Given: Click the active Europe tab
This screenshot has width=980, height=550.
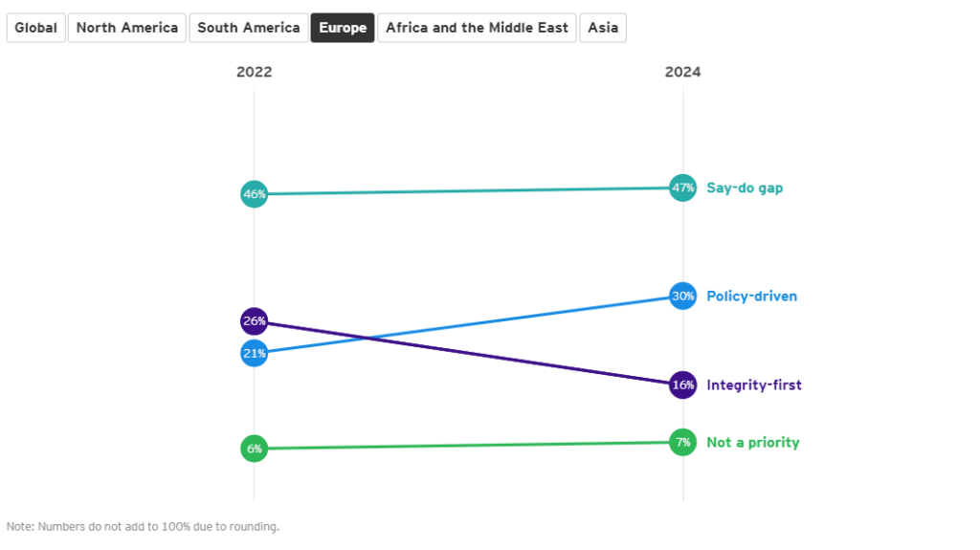Looking at the screenshot, I should pyautogui.click(x=343, y=28).
